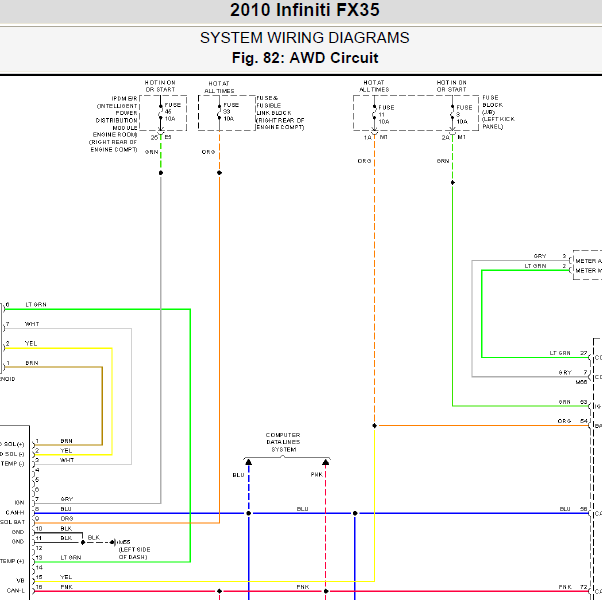Image resolution: width=602 pixels, height=600 pixels.
Task: Click "ORG" label under the 1A M1 connector
Action: [364, 161]
